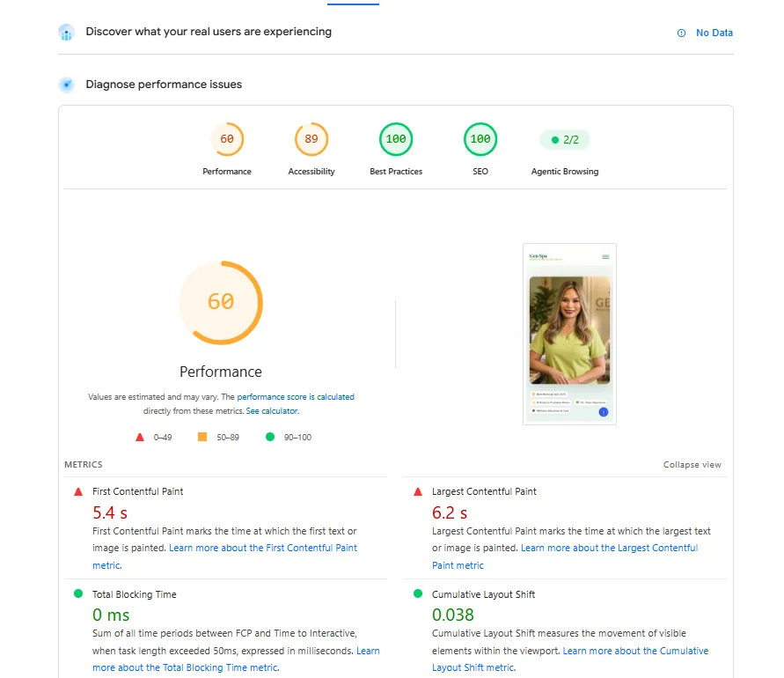The height and width of the screenshot is (678, 784).
Task: Select the Agentic Browsing 2/2 badge
Action: [x=565, y=140]
